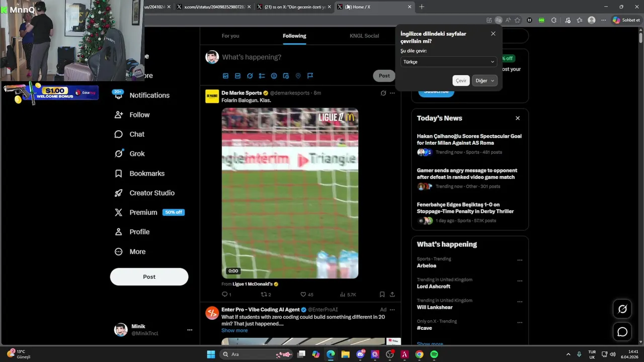Open floating chat bubble button
The height and width of the screenshot is (362, 644).
[x=622, y=332]
